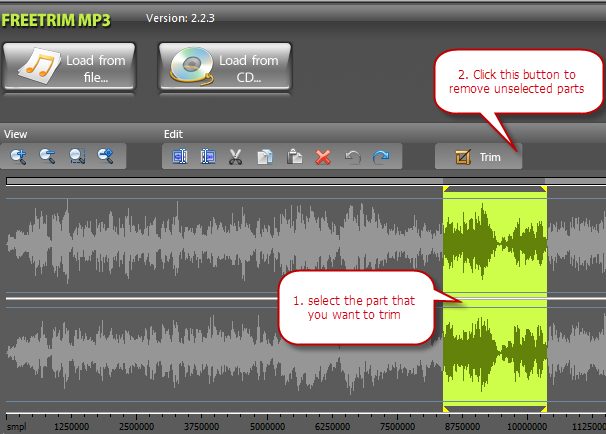
Task: Zoom to the selected region
Action: click(x=77, y=157)
